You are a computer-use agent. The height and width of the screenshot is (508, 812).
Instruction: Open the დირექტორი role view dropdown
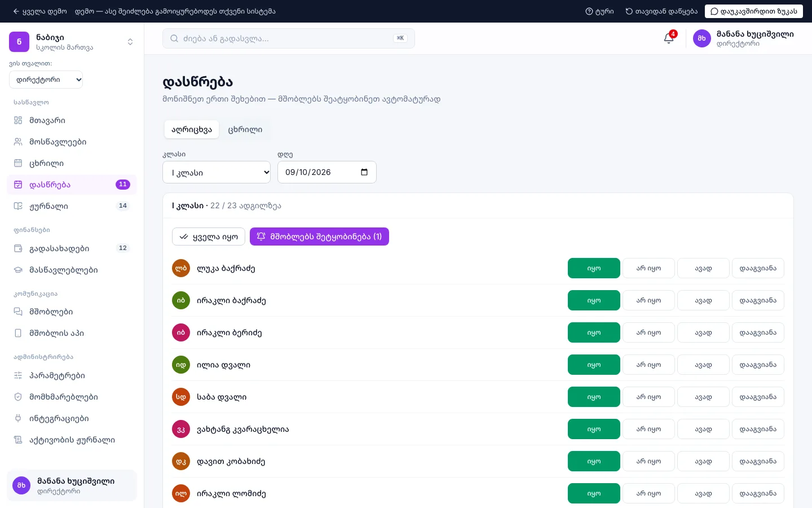tap(46, 80)
